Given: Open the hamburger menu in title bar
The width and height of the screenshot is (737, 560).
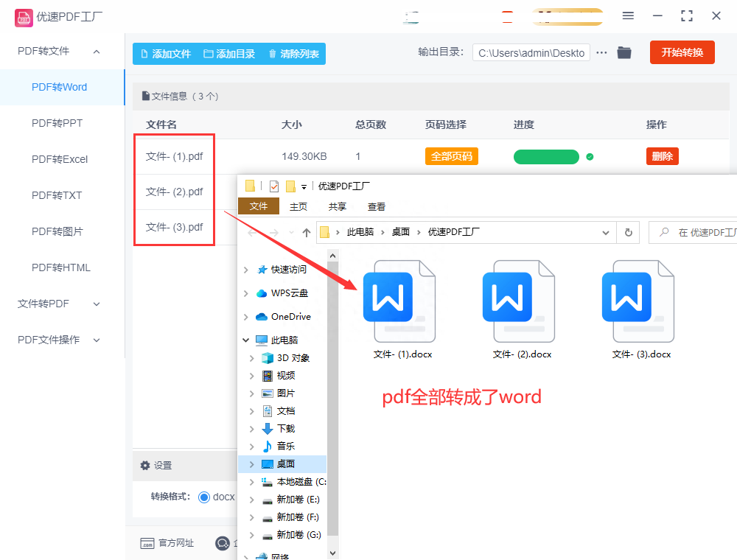Looking at the screenshot, I should point(628,15).
